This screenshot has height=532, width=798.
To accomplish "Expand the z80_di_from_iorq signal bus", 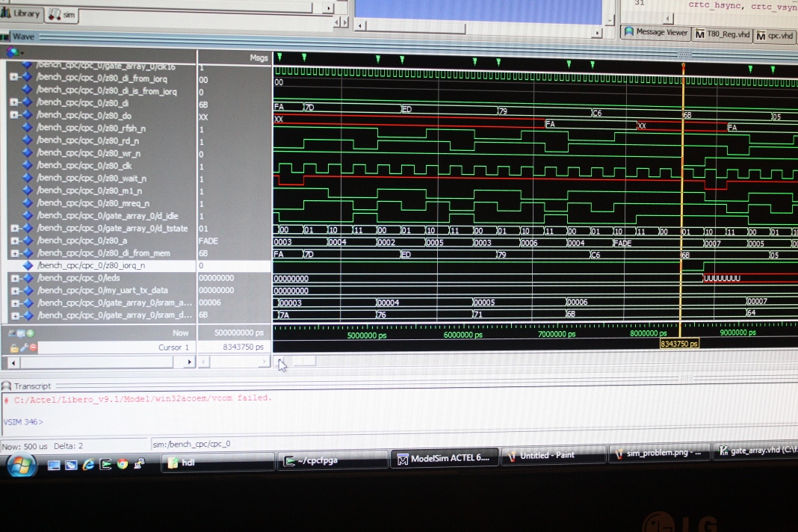I will (x=13, y=78).
